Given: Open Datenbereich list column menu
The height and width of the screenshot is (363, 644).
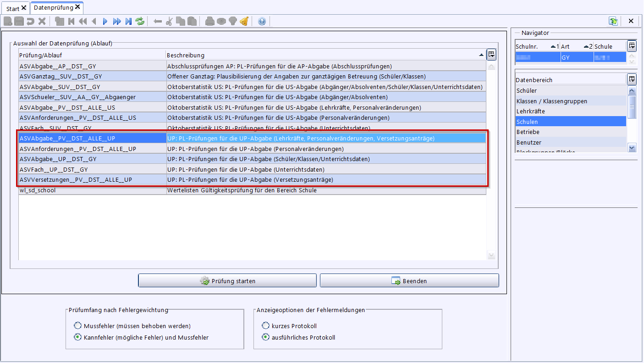Looking at the screenshot, I should (x=632, y=79).
